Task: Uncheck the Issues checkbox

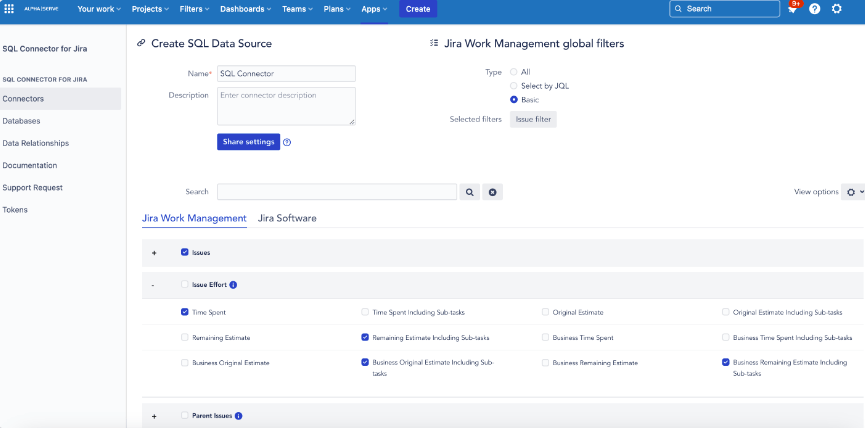Action: [x=185, y=252]
